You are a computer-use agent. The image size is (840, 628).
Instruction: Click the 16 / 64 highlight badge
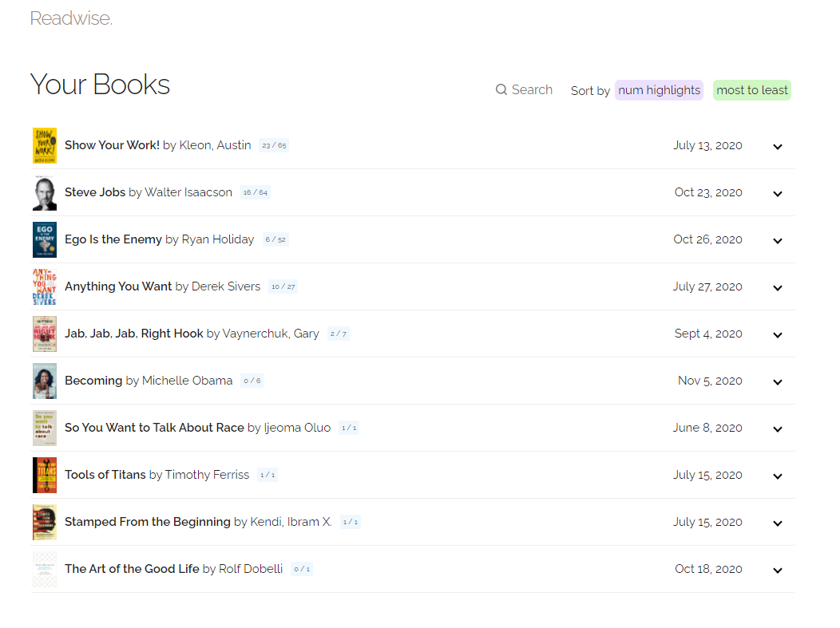[255, 193]
